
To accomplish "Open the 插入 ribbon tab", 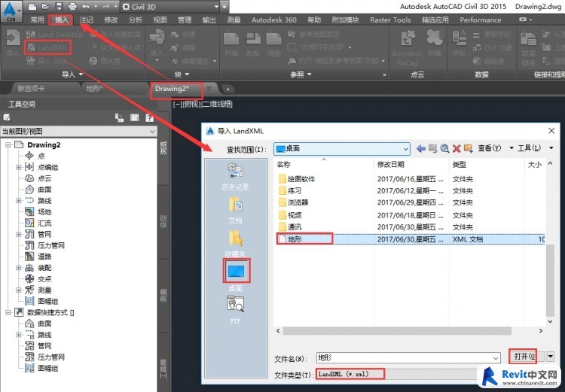I will click(x=61, y=20).
